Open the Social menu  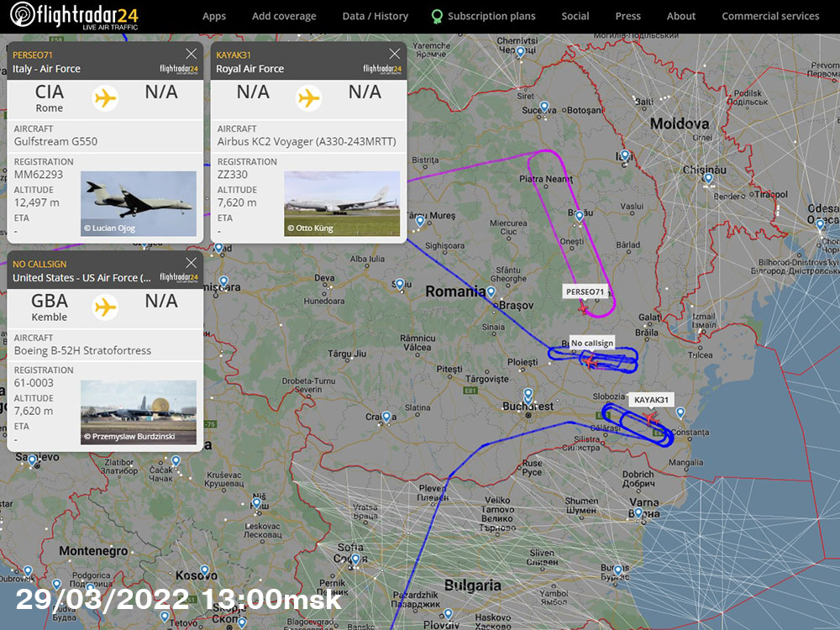[575, 16]
